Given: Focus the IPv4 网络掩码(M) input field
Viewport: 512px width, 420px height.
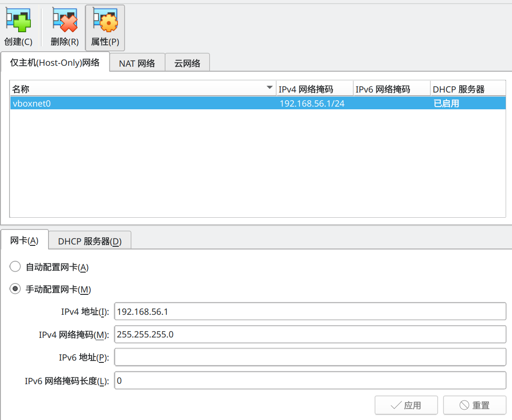Looking at the screenshot, I should pyautogui.click(x=310, y=334).
